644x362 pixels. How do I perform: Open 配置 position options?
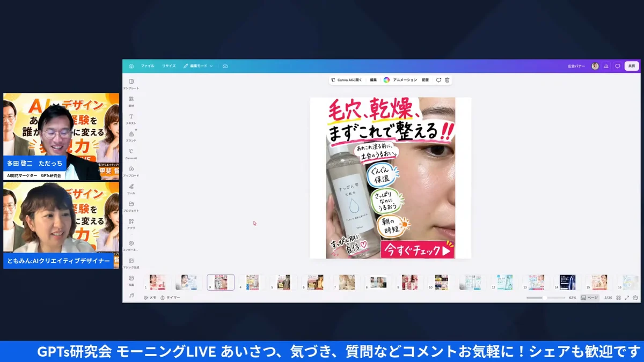425,80
